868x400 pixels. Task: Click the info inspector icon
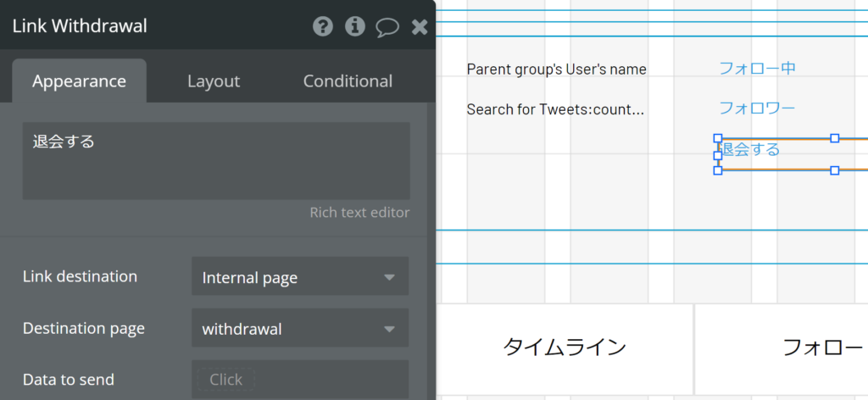[x=355, y=26]
